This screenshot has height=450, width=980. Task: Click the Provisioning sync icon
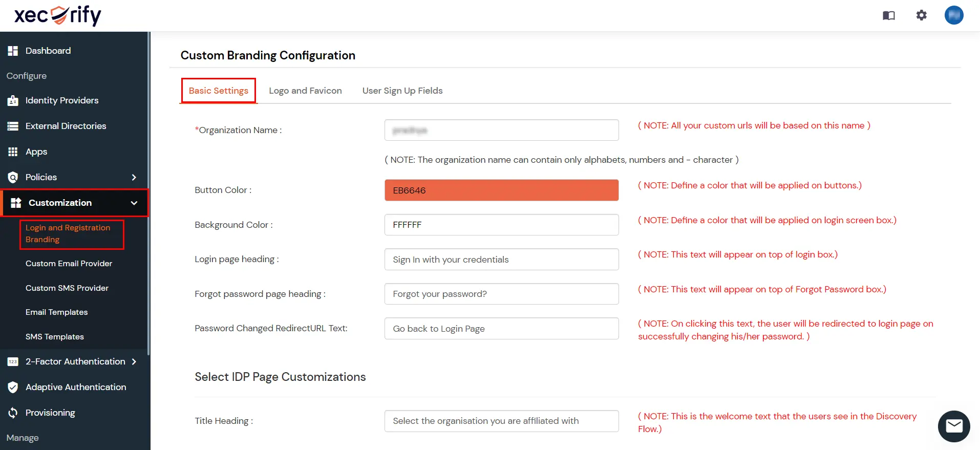click(x=13, y=413)
